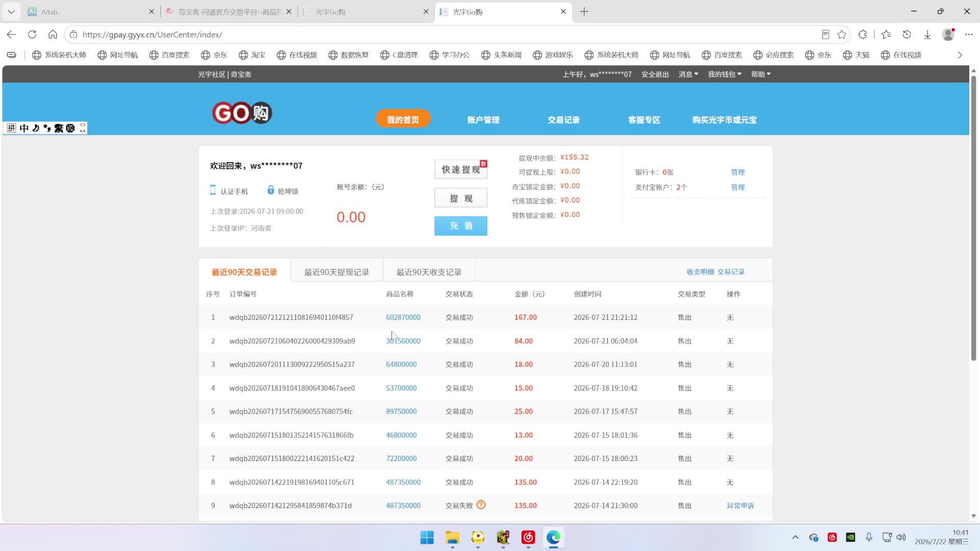Image resolution: width=980 pixels, height=551 pixels.
Task: Open the tab search chevron at top-left
Action: (11, 11)
